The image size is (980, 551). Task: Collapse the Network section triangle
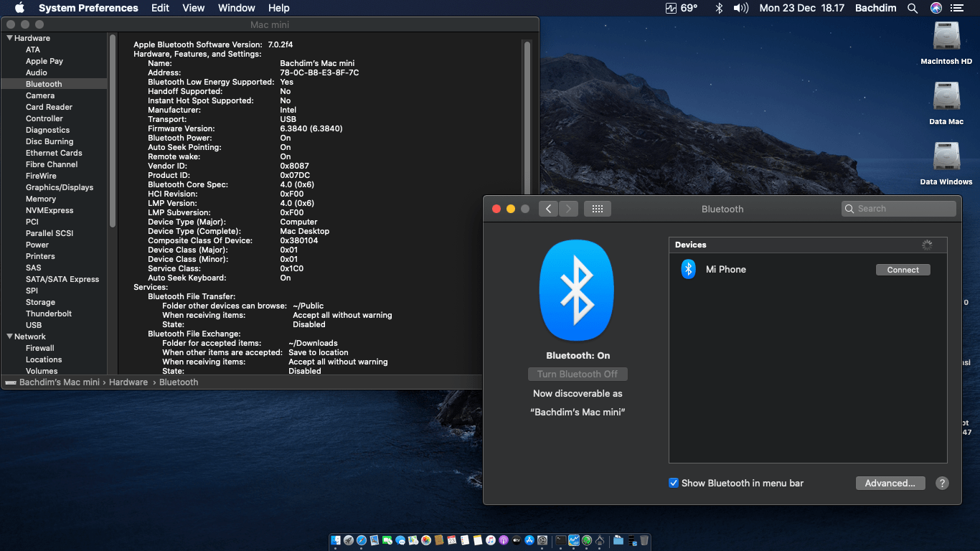click(x=10, y=336)
